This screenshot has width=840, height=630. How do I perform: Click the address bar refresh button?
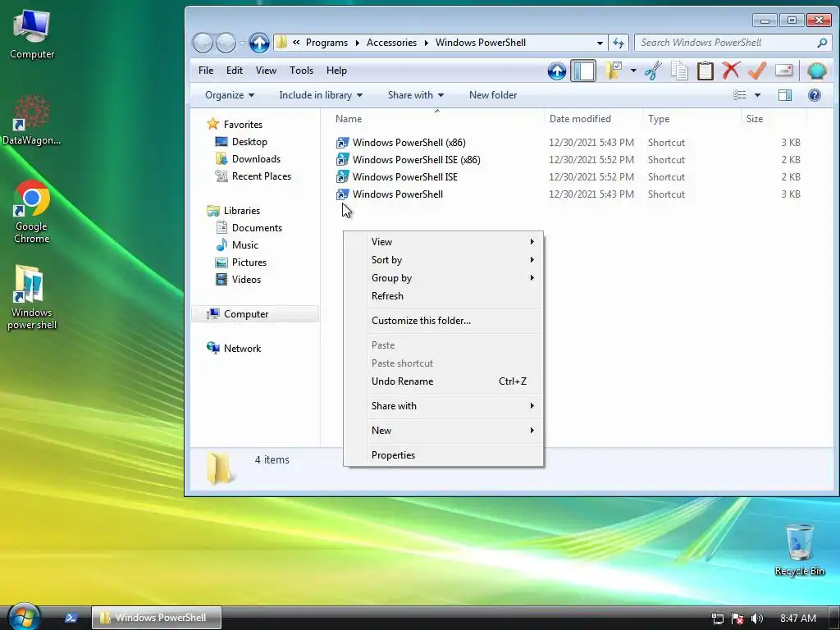point(619,43)
